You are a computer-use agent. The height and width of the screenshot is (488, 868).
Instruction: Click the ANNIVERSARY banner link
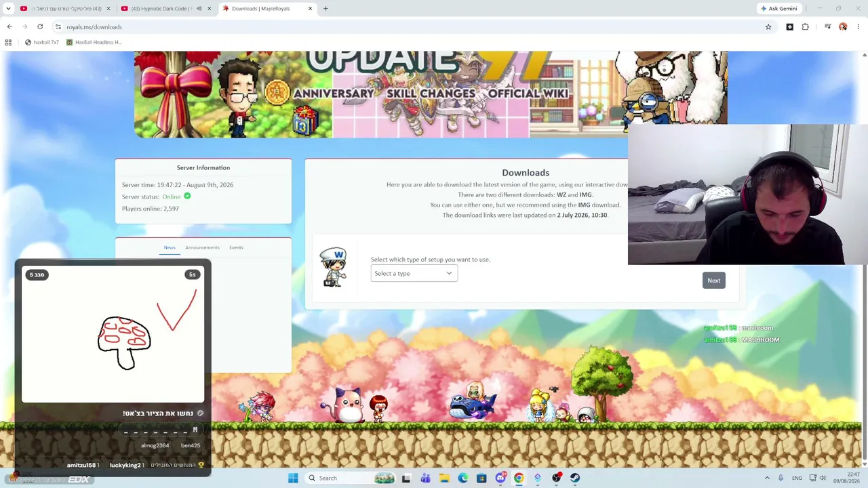(x=333, y=94)
